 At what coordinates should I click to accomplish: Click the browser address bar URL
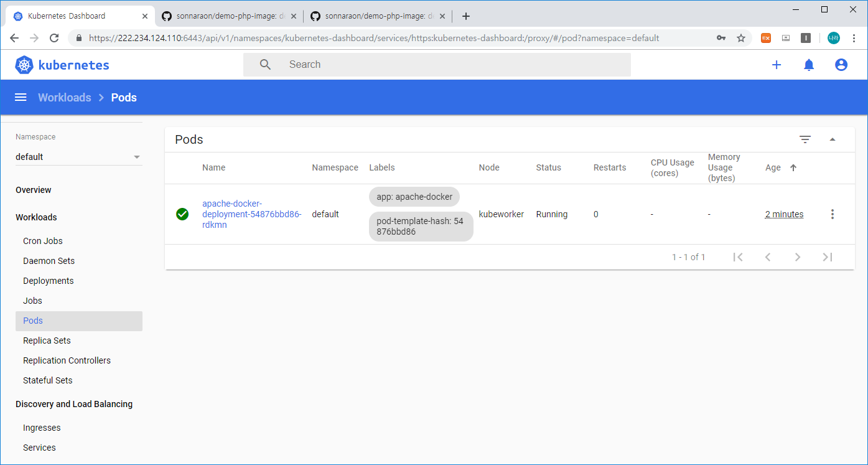click(x=374, y=38)
